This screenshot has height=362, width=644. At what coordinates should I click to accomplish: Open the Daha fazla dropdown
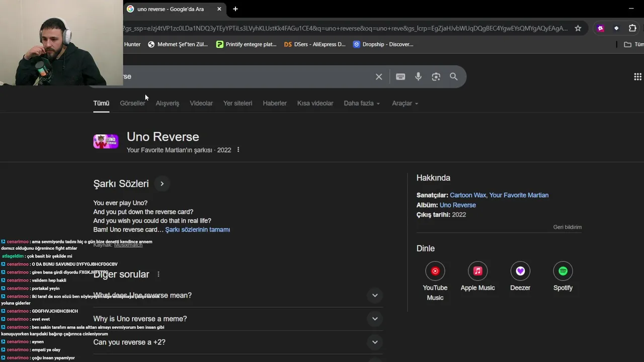[362, 103]
